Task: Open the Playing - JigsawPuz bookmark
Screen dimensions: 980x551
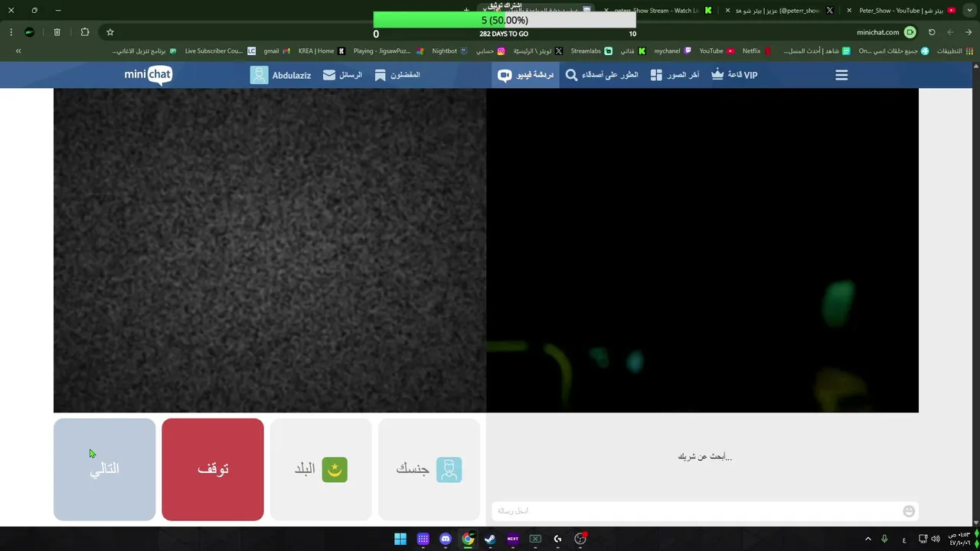Action: pyautogui.click(x=389, y=51)
